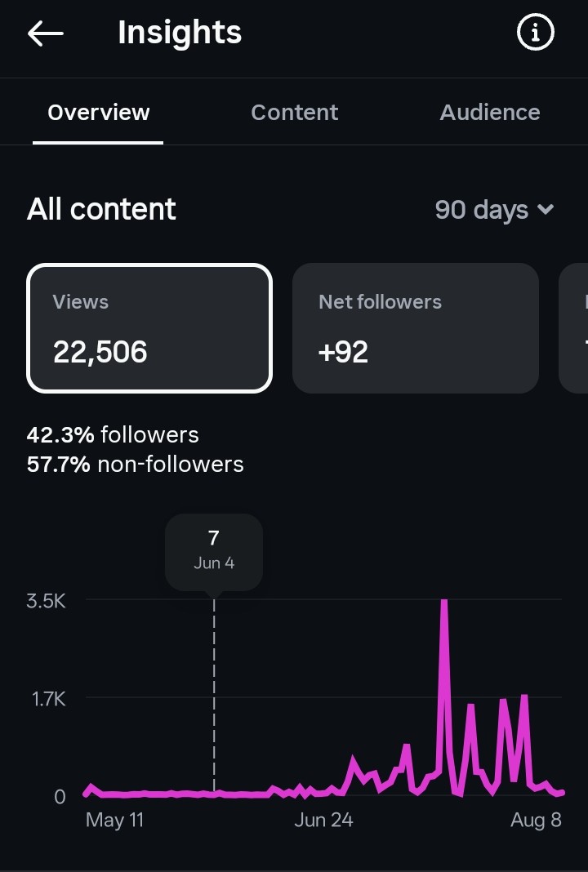Select the Net followers card
Image resolution: width=588 pixels, height=872 pixels.
[416, 328]
